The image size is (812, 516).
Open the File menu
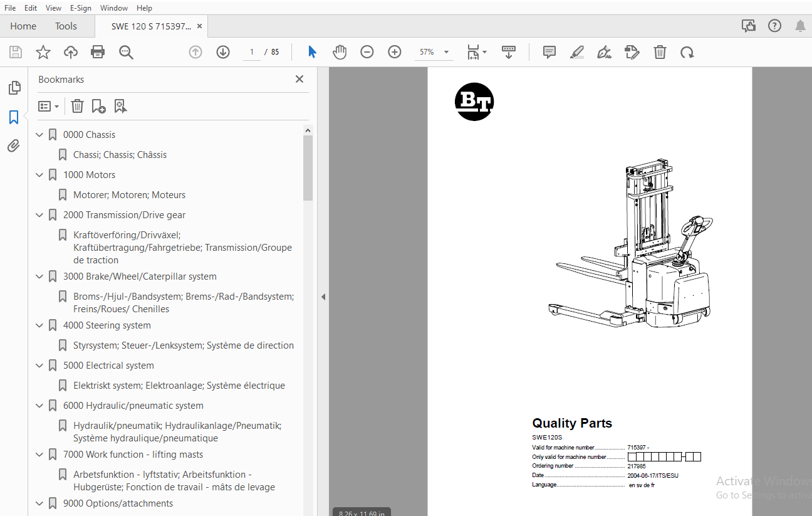(x=10, y=8)
